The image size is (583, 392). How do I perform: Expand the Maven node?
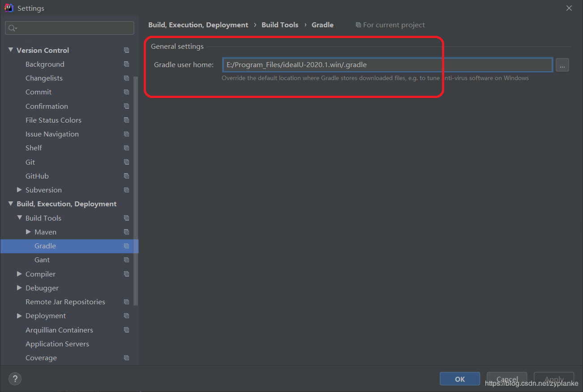[x=29, y=232]
